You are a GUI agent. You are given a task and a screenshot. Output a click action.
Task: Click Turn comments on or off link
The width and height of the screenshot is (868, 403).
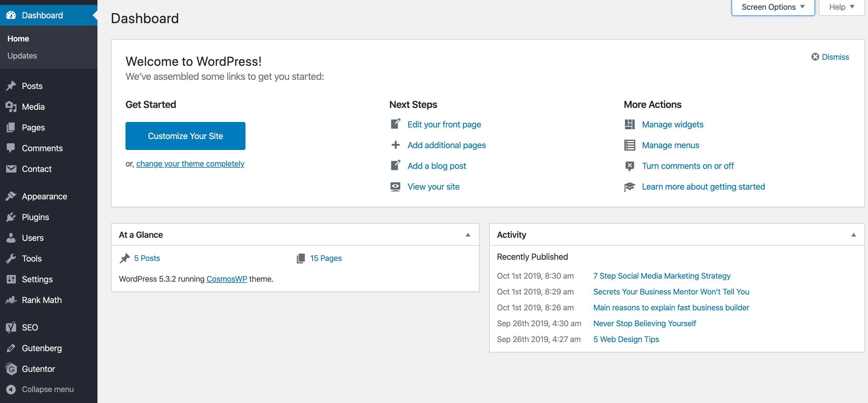click(x=688, y=166)
